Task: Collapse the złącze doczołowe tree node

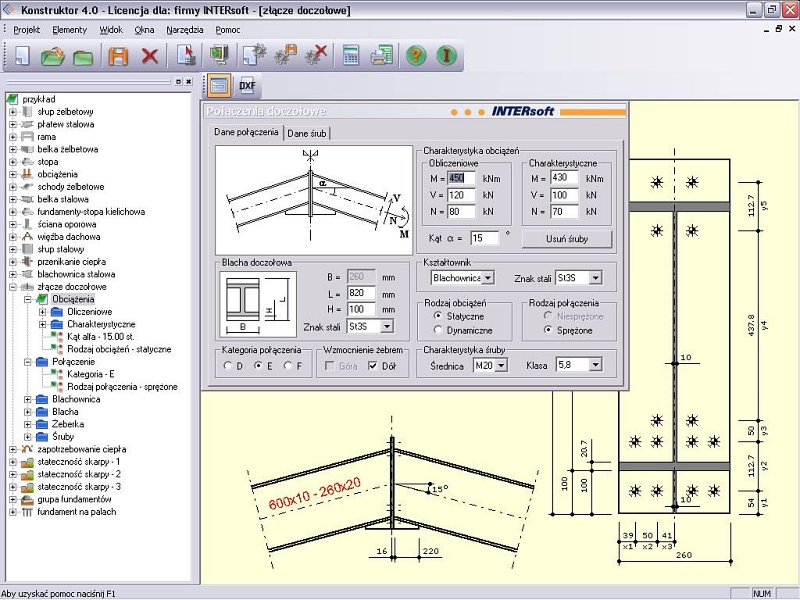Action: coord(13,287)
